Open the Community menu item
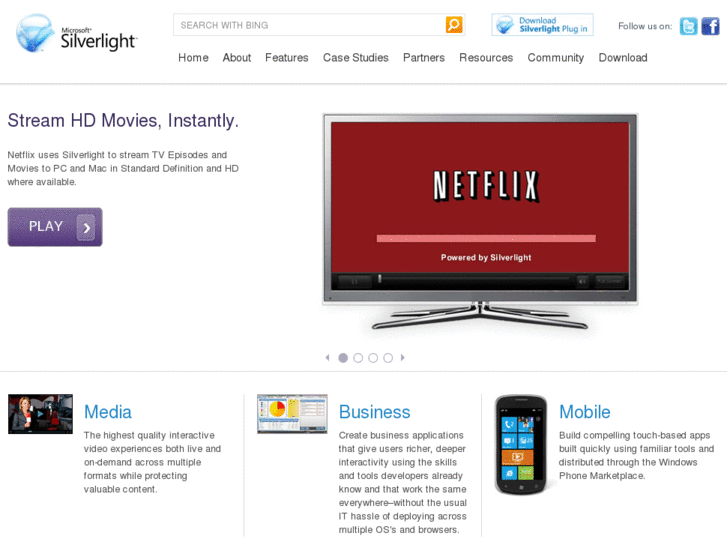727x545 pixels. click(x=555, y=58)
